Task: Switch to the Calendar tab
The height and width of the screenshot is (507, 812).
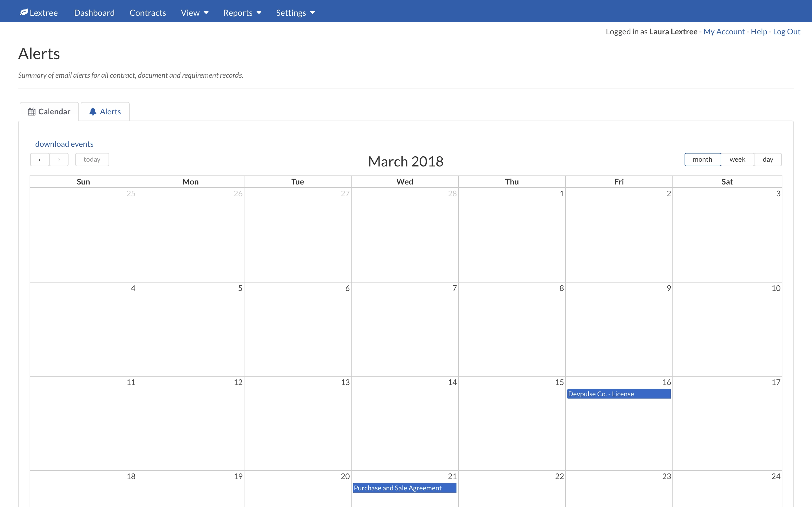Action: tap(48, 111)
